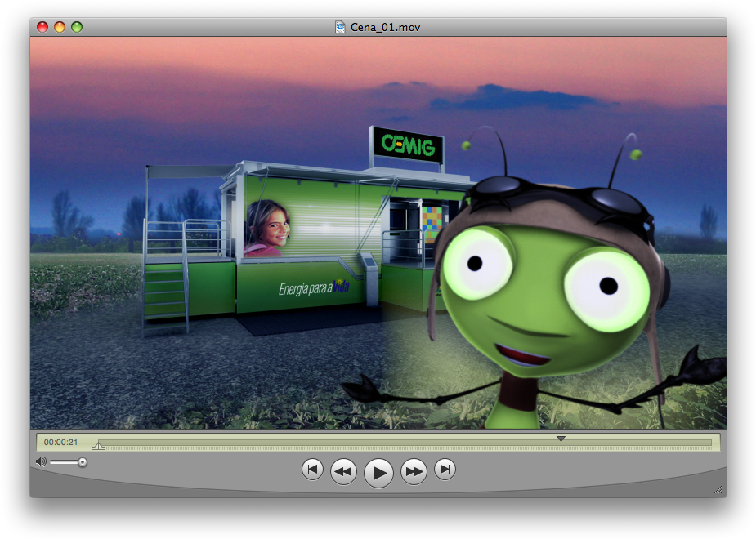Screen dimensions: 756x539
Task: Close the Cena_01.mov window with the red button
Action: 42,27
